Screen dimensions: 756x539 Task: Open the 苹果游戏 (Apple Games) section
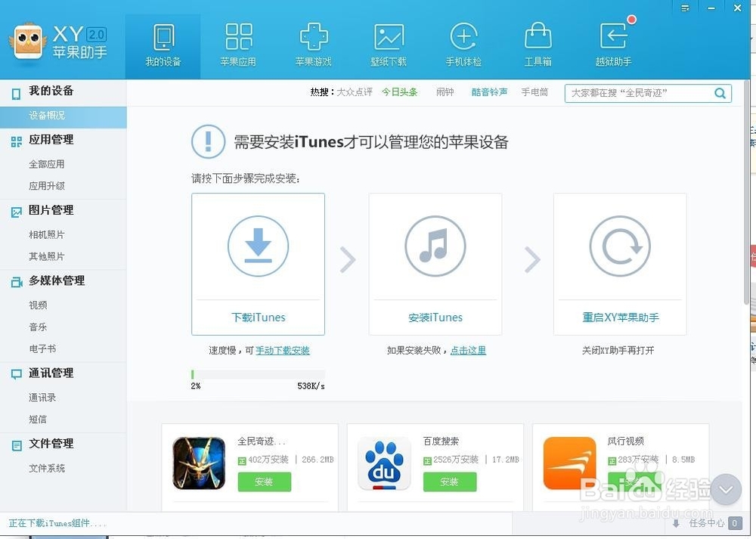(314, 44)
